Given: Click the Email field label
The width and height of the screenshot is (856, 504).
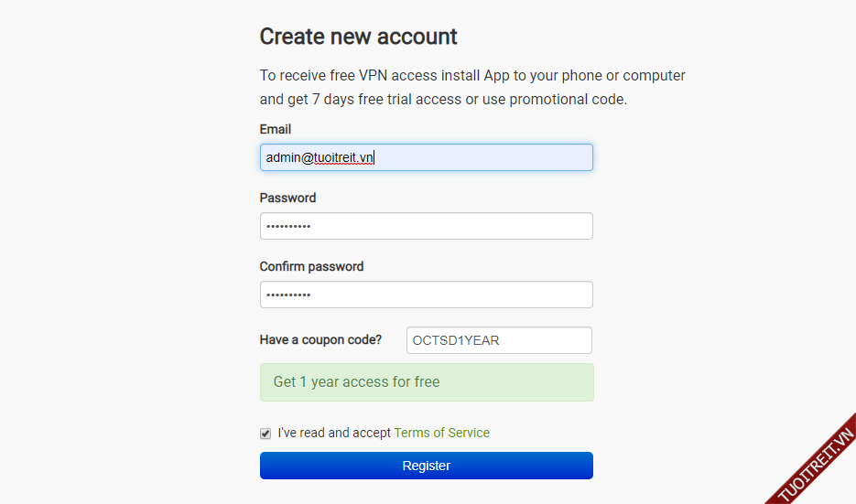Looking at the screenshot, I should (x=276, y=129).
